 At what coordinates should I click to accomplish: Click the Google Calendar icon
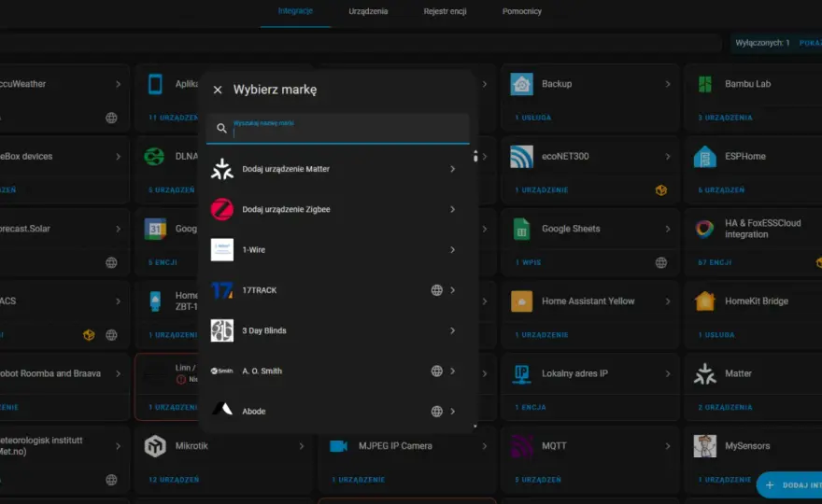155,229
